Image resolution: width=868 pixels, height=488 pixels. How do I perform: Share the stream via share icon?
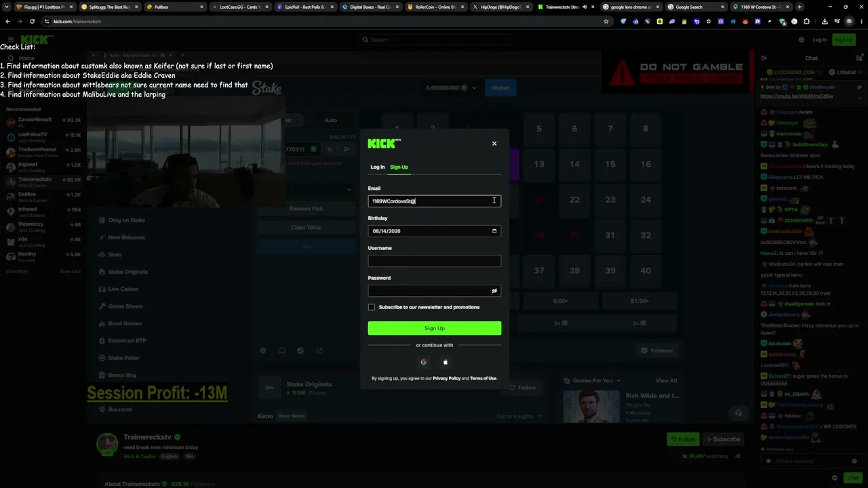click(738, 456)
